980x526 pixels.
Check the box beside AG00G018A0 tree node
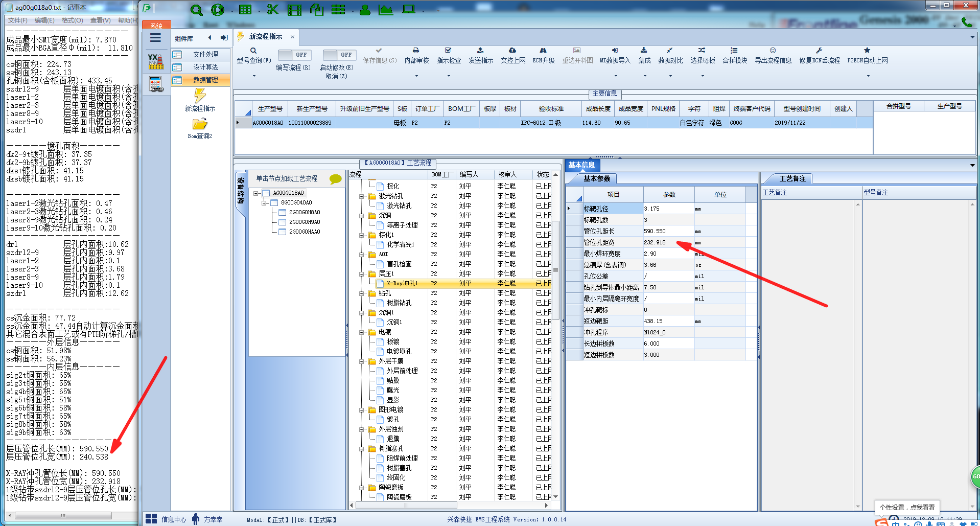(x=266, y=193)
